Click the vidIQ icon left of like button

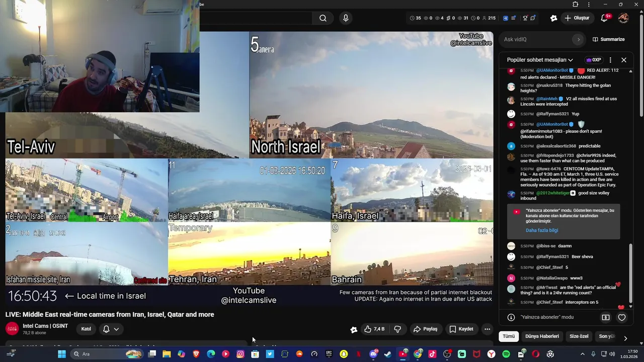354,329
